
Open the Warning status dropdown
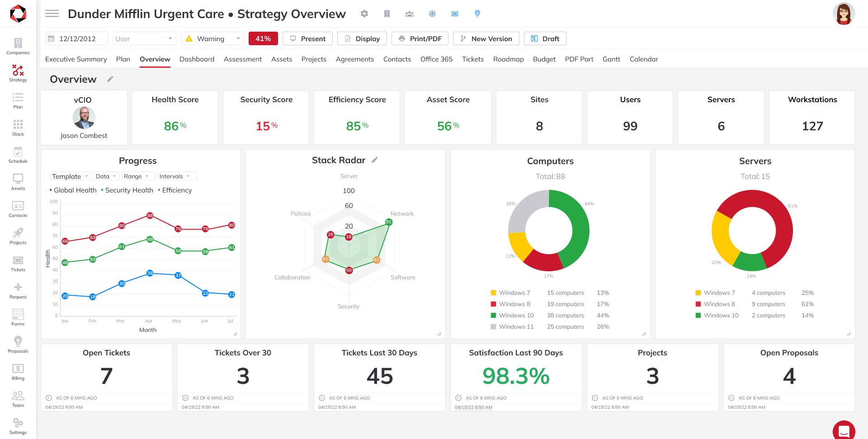click(212, 38)
